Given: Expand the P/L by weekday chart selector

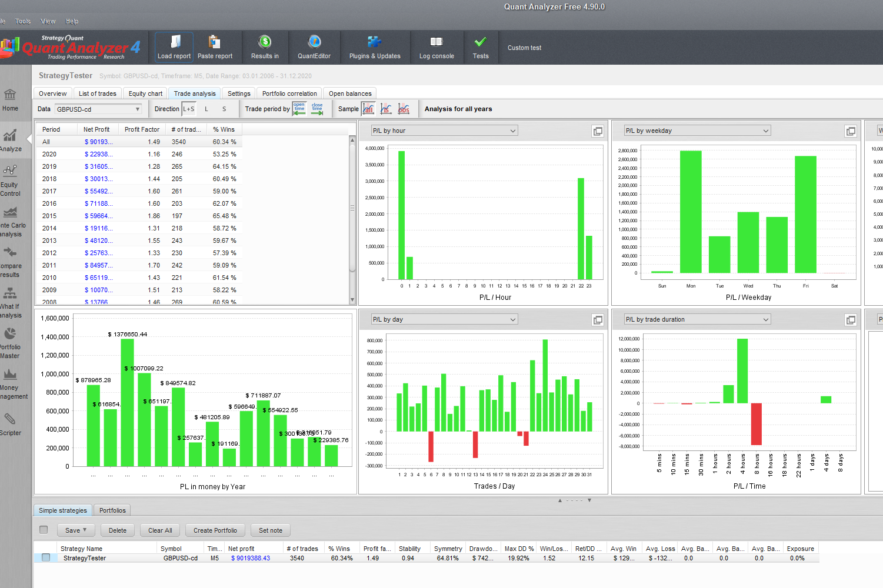Looking at the screenshot, I should tap(697, 131).
